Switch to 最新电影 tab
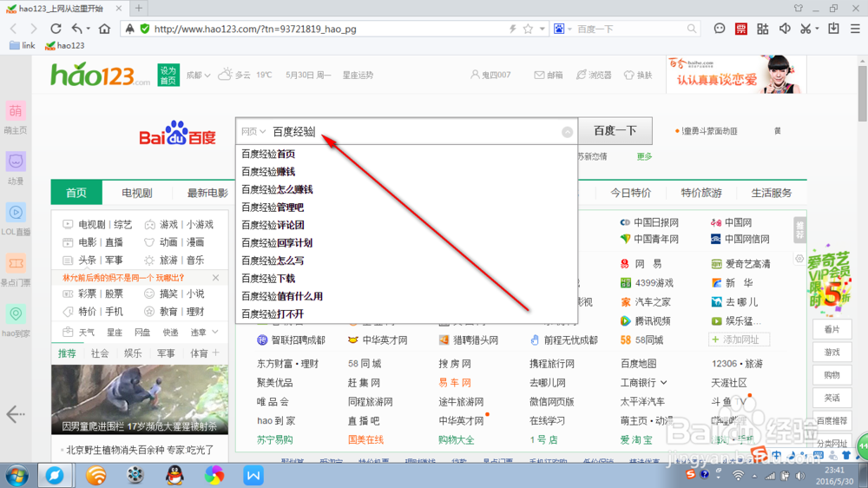Image resolution: width=868 pixels, height=488 pixels. pos(207,193)
